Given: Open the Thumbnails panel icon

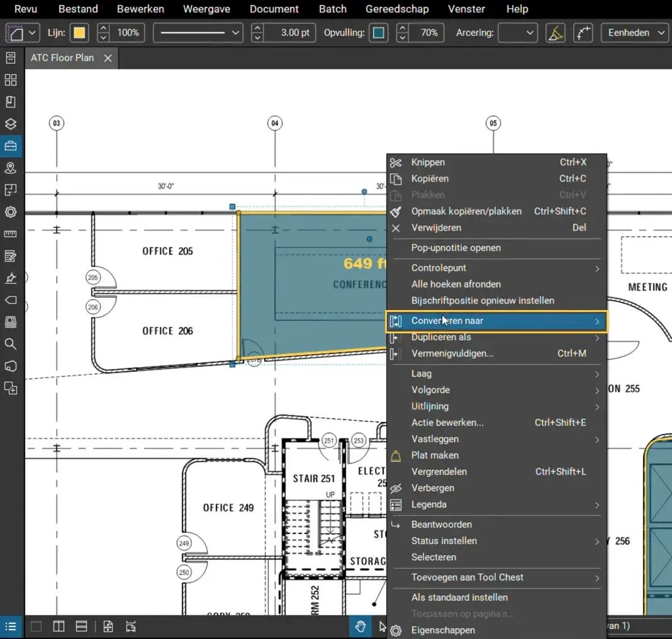Looking at the screenshot, I should click(11, 80).
